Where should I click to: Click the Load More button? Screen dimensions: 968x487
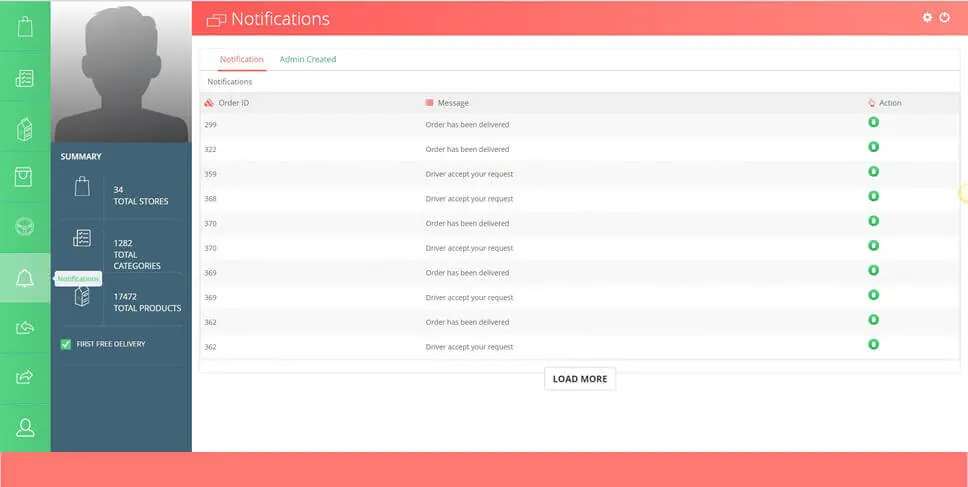click(580, 379)
